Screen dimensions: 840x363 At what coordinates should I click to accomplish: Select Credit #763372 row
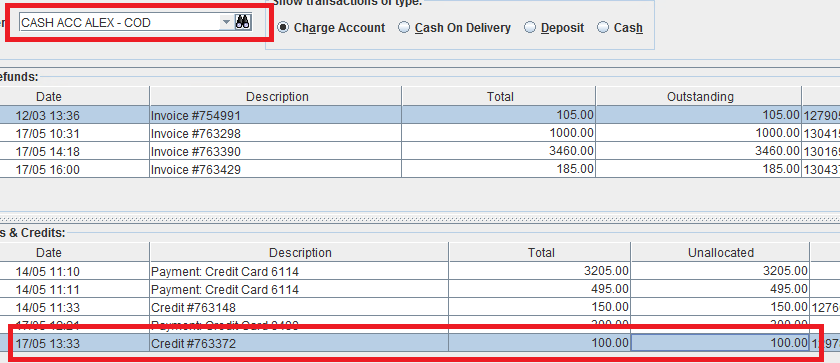pos(420,343)
